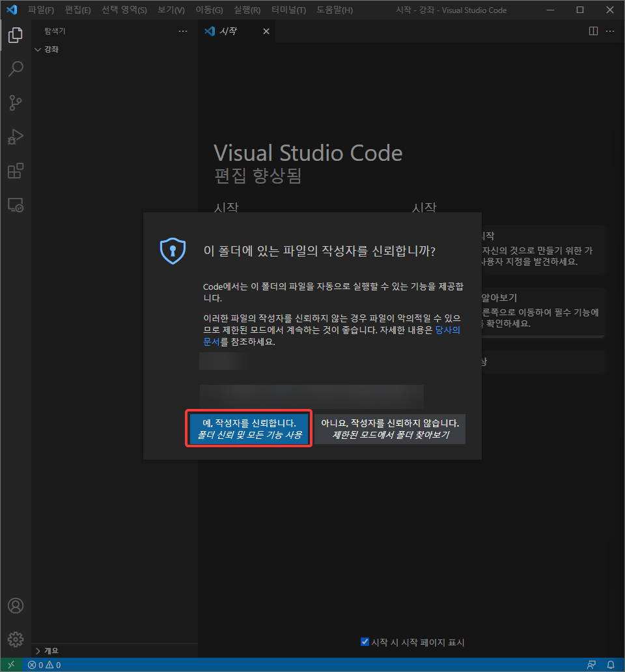Open the 파일(F) menu
625x672 pixels.
[41, 10]
